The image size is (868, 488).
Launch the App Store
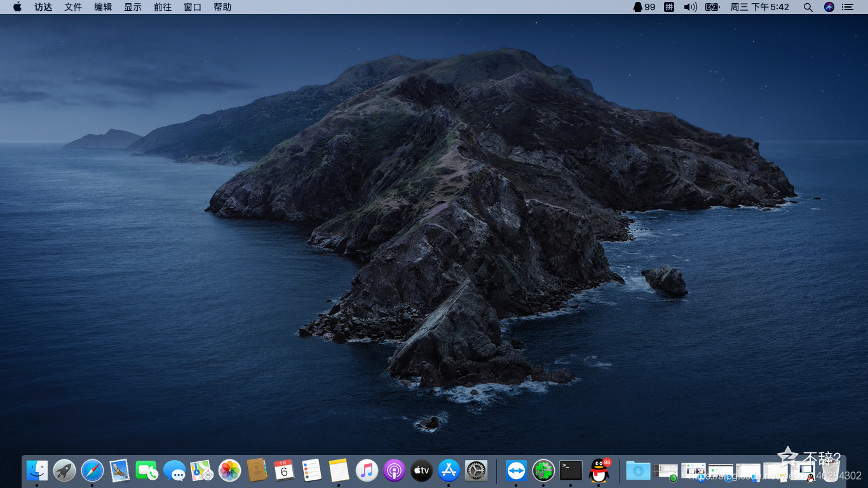pyautogui.click(x=449, y=470)
